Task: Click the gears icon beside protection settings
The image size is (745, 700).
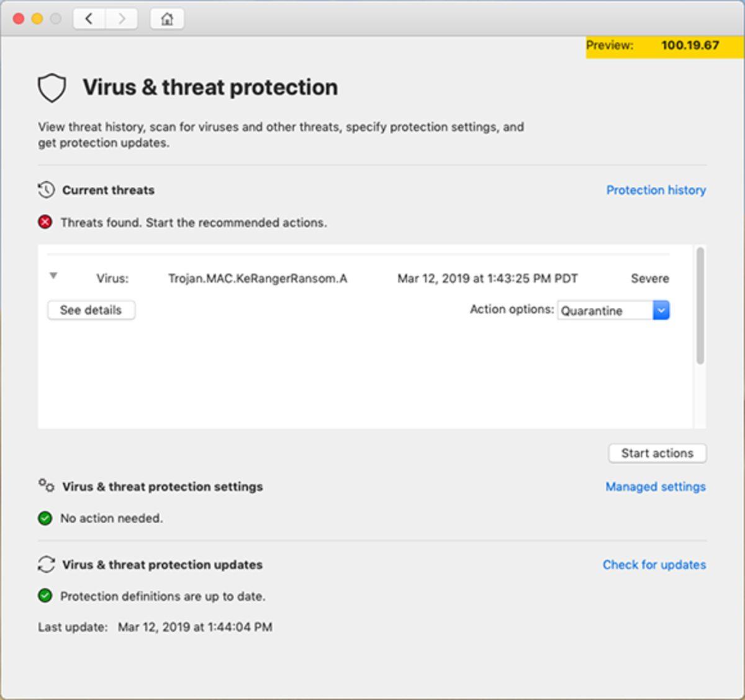Action: 46,485
